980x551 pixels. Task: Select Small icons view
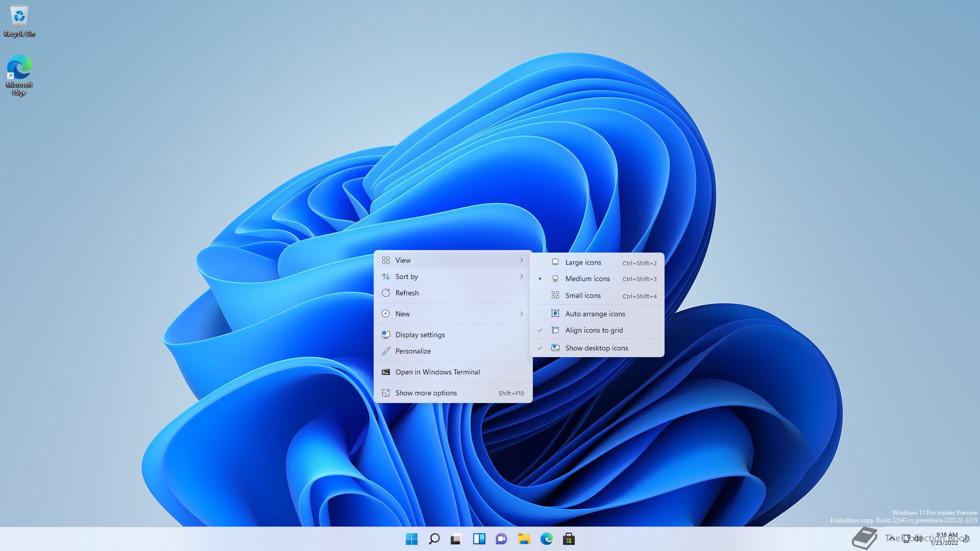597,295
